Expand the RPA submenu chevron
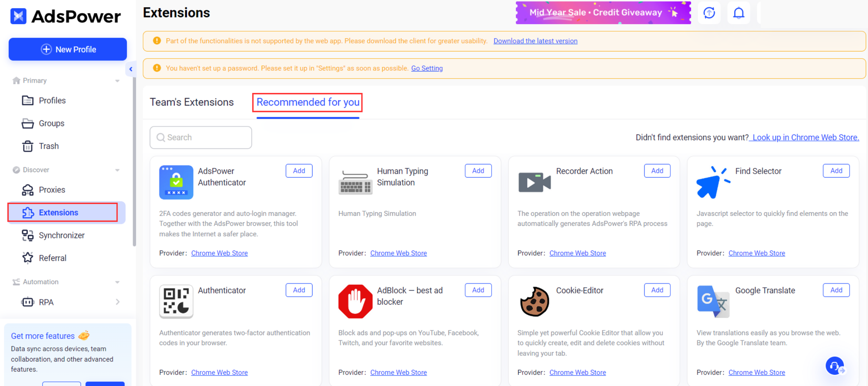This screenshot has width=868, height=386. 117,302
